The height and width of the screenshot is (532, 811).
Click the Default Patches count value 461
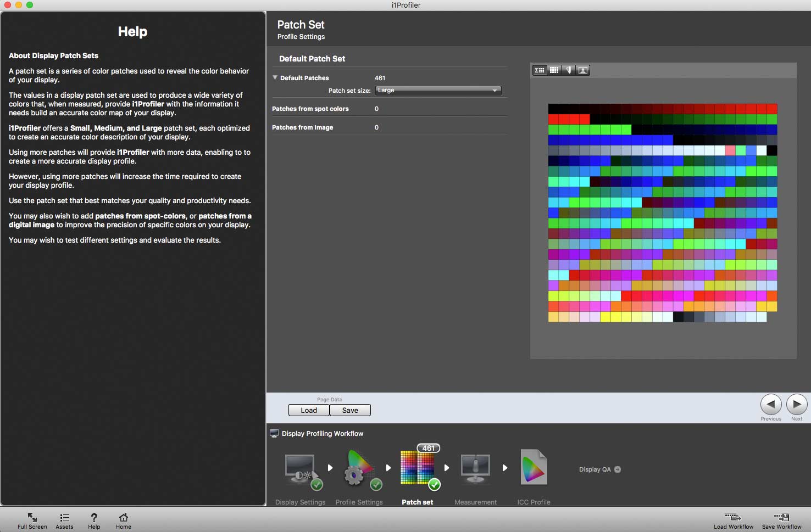(380, 78)
